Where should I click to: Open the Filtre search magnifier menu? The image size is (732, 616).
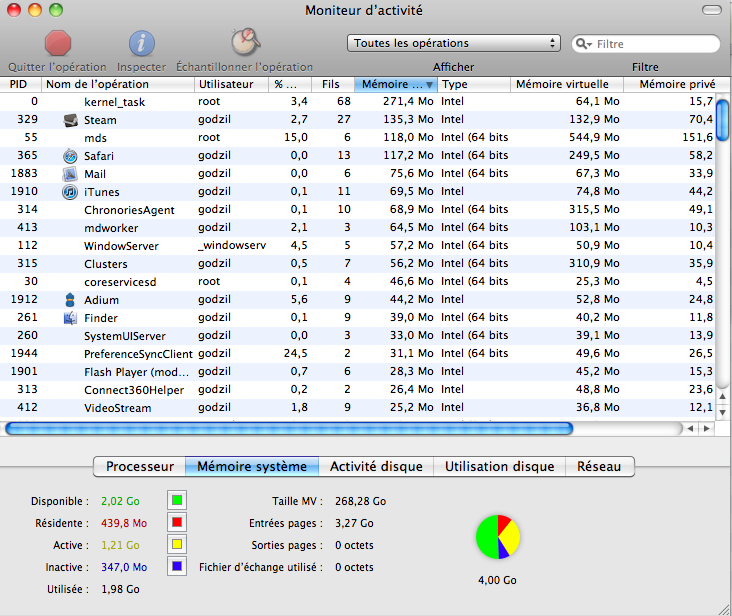coord(584,45)
